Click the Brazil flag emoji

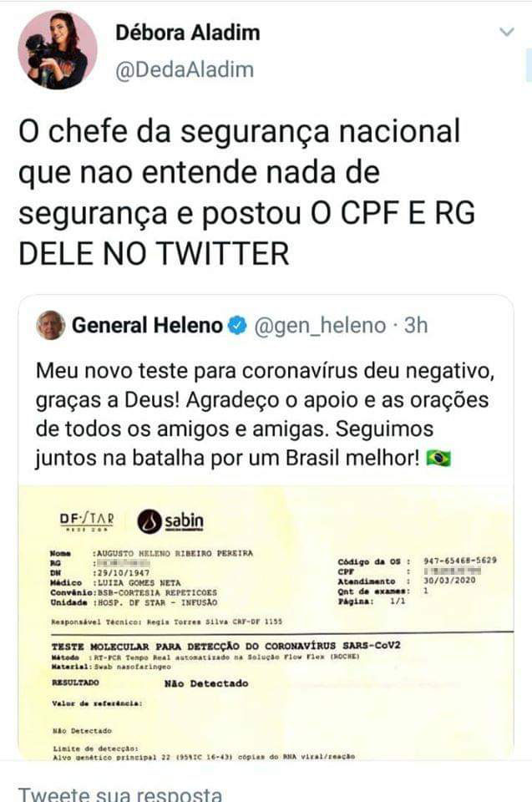click(439, 458)
